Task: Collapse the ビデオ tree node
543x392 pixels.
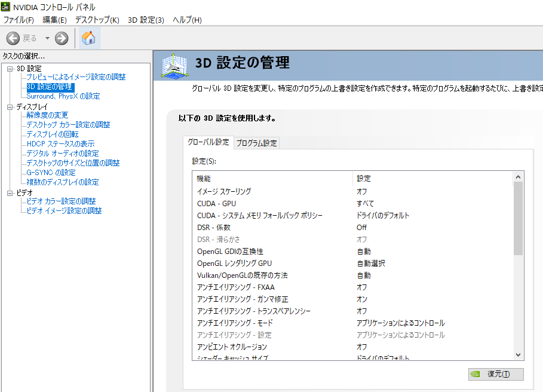Action: tap(10, 193)
